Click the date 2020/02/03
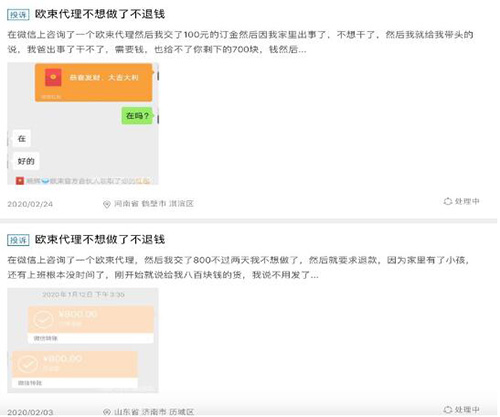500x417 pixels. point(30,412)
